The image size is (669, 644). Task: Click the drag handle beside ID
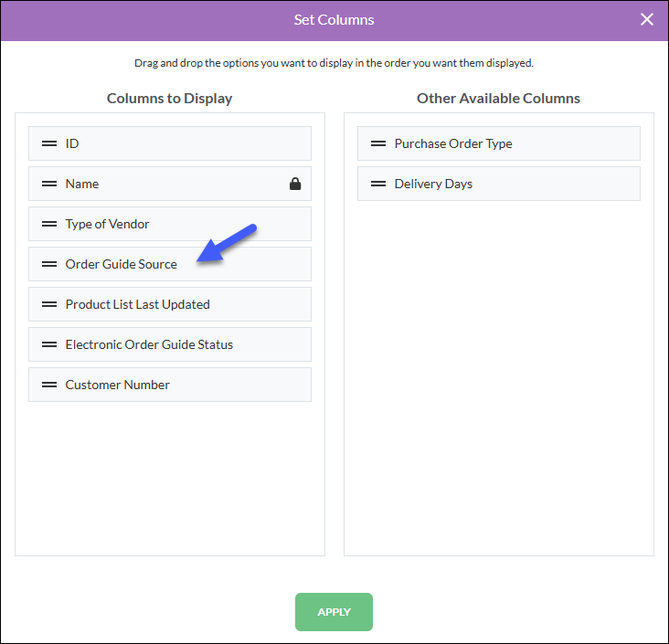coord(49,143)
